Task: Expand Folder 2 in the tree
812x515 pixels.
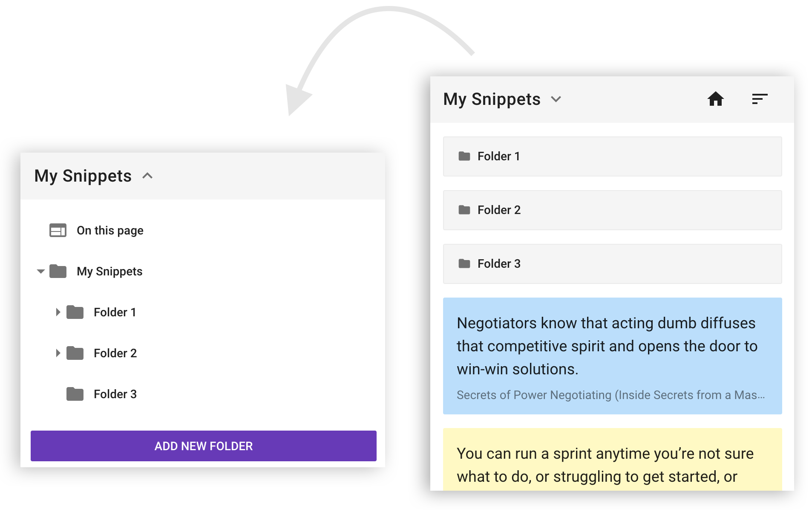Action: pyautogui.click(x=58, y=353)
